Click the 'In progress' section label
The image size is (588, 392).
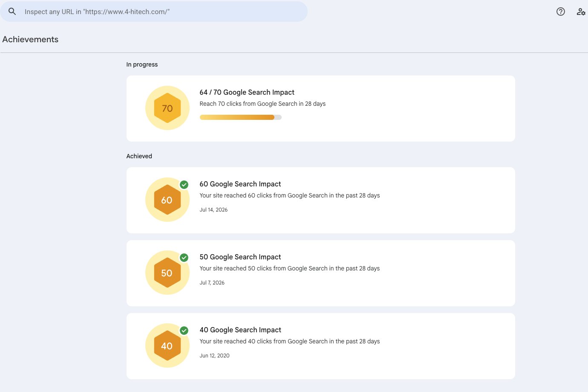pyautogui.click(x=142, y=64)
